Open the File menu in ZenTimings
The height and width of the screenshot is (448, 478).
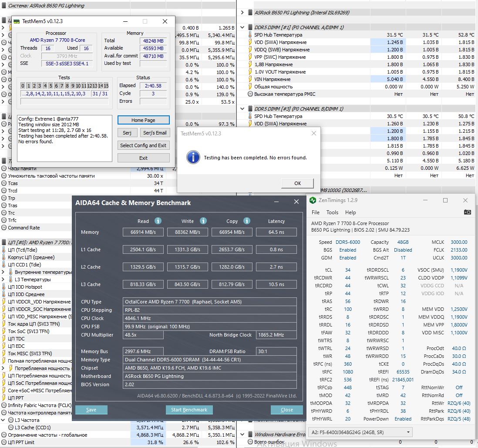tap(316, 212)
